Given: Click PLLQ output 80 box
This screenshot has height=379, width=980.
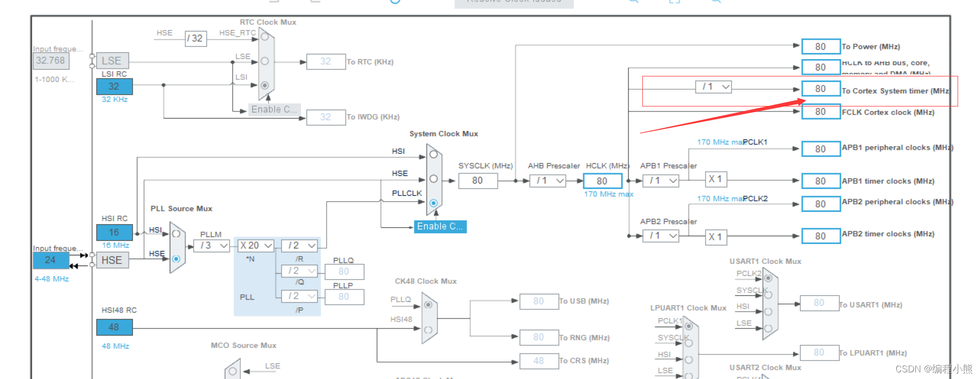Looking at the screenshot, I should (x=344, y=272).
